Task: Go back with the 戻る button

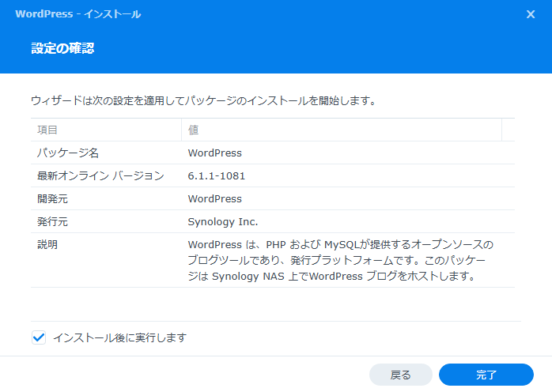Action: coord(401,375)
